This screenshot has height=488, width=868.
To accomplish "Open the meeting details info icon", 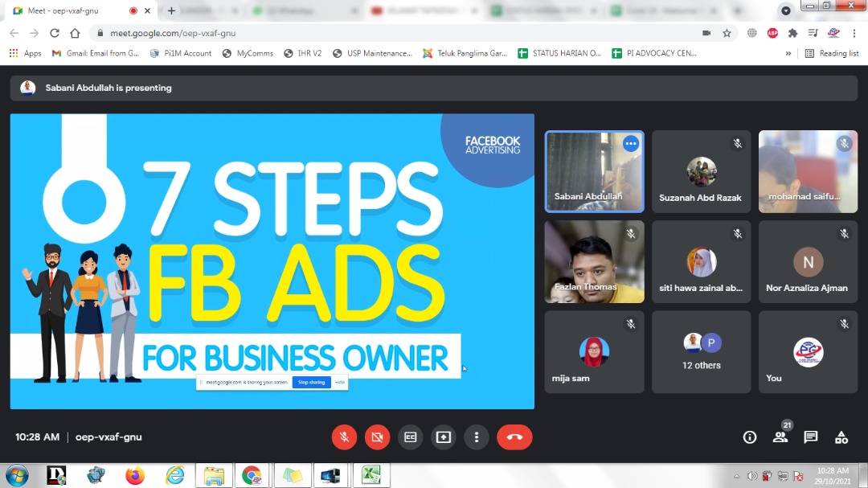I will point(750,437).
